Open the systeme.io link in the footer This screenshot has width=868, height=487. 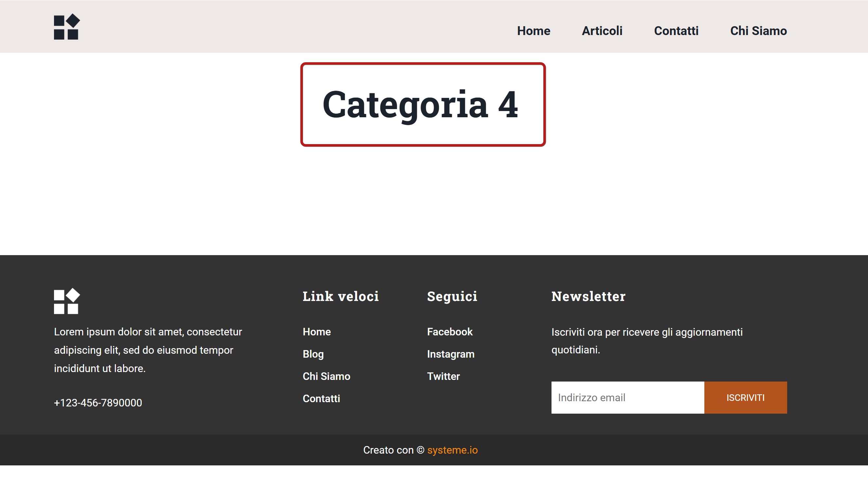(452, 450)
